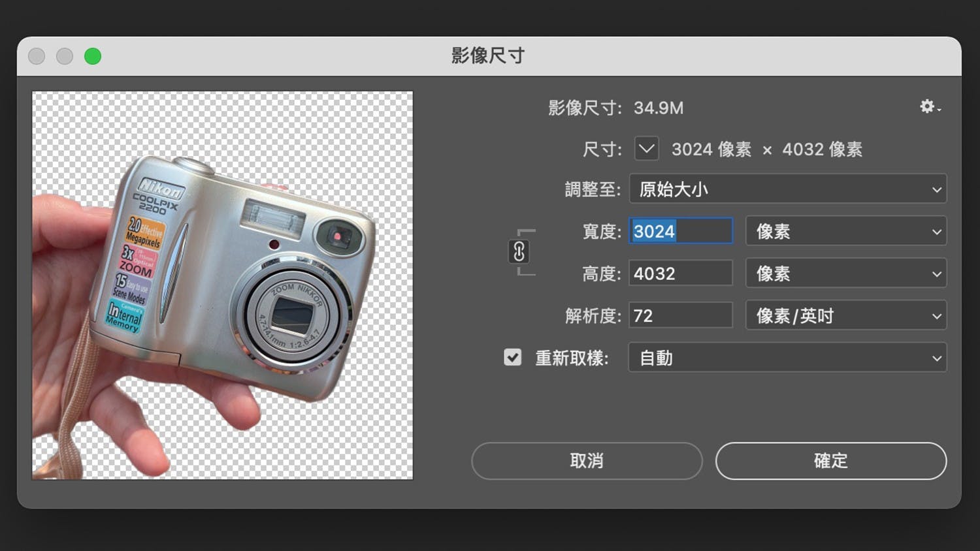Click the 取消 button
Image resolution: width=980 pixels, height=551 pixels.
click(587, 461)
